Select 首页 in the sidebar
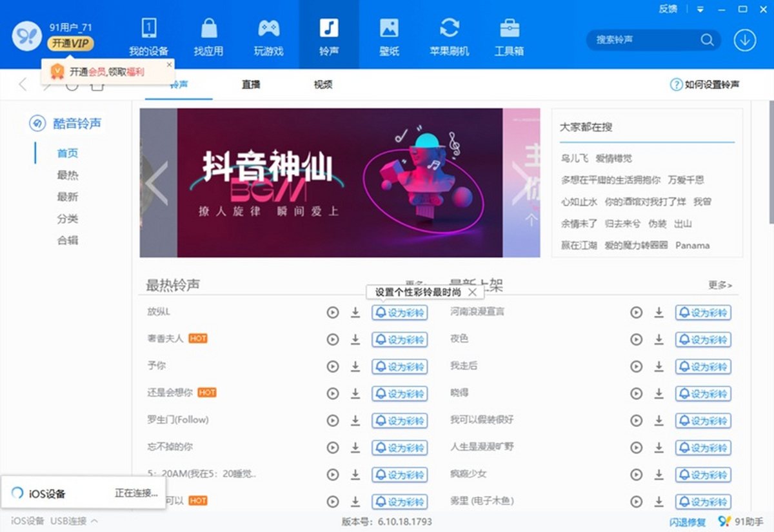The width and height of the screenshot is (774, 532). [68, 153]
